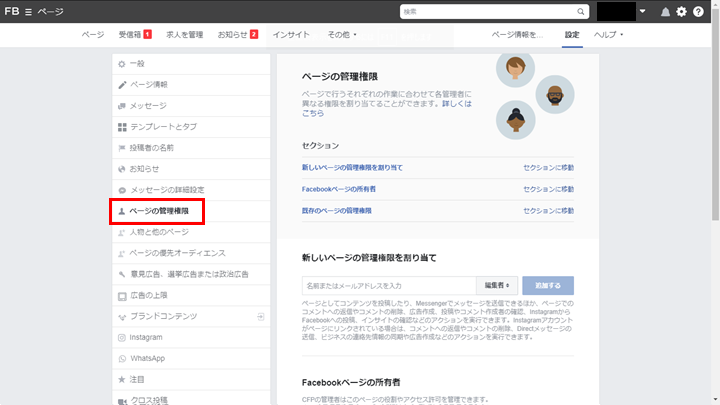Click the 受信箱 badge showing 1
This screenshot has width=720, height=405.
(147, 34)
